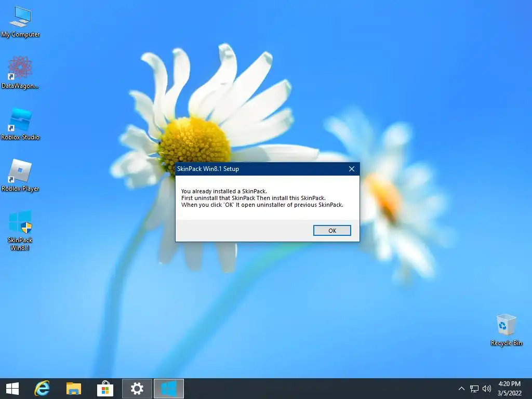Launch Internet Explorer from the taskbar
The image size is (532, 399).
click(x=42, y=389)
